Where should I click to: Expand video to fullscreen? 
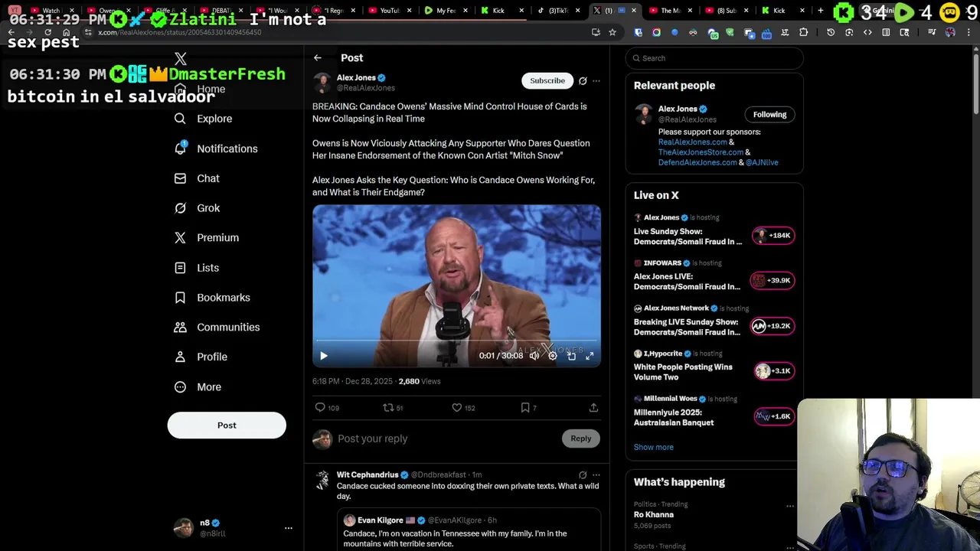pos(590,356)
